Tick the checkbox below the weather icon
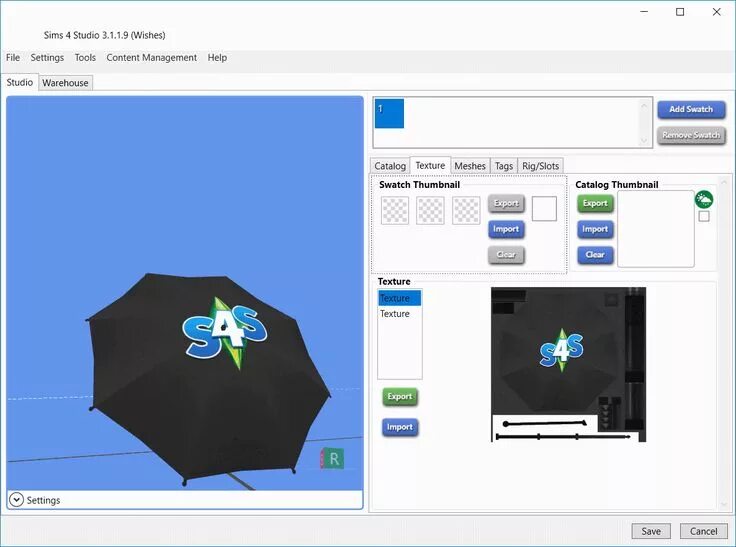736x547 pixels. (704, 216)
